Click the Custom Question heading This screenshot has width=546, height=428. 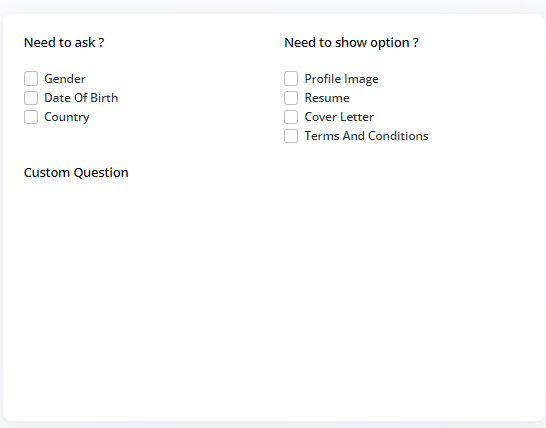pyautogui.click(x=76, y=173)
